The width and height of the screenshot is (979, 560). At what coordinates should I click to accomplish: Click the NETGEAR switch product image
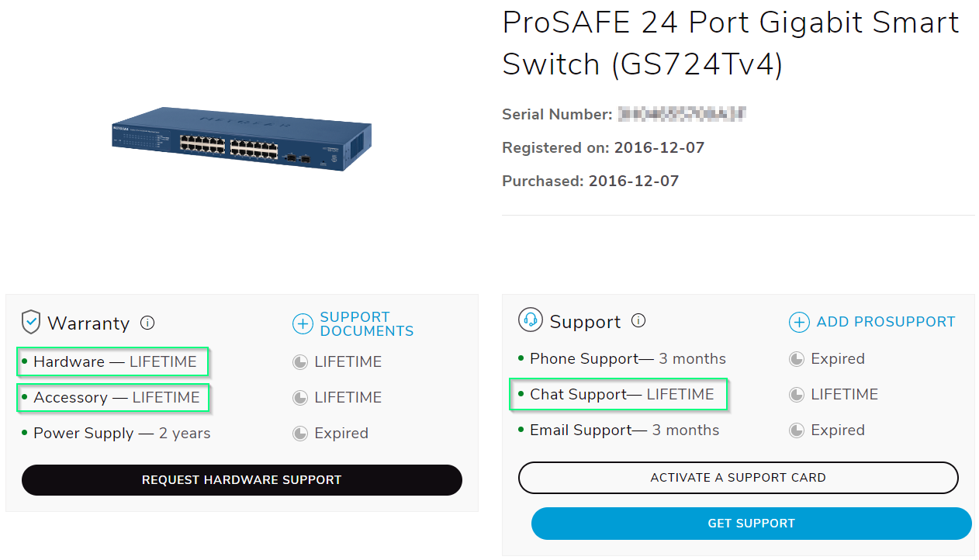241,138
